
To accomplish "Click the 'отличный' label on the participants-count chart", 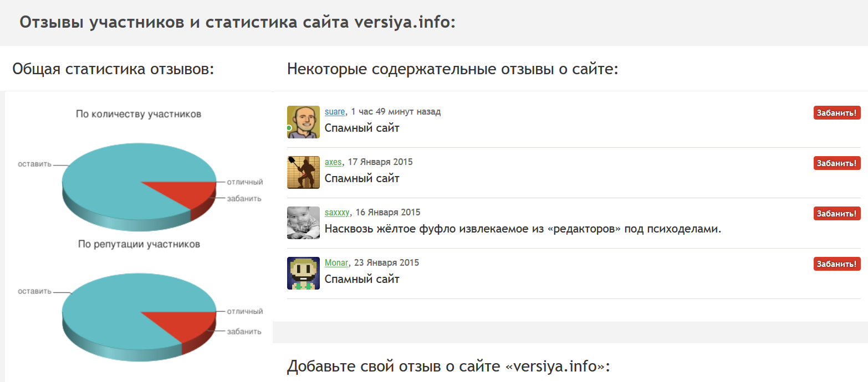I will pyautogui.click(x=245, y=182).
